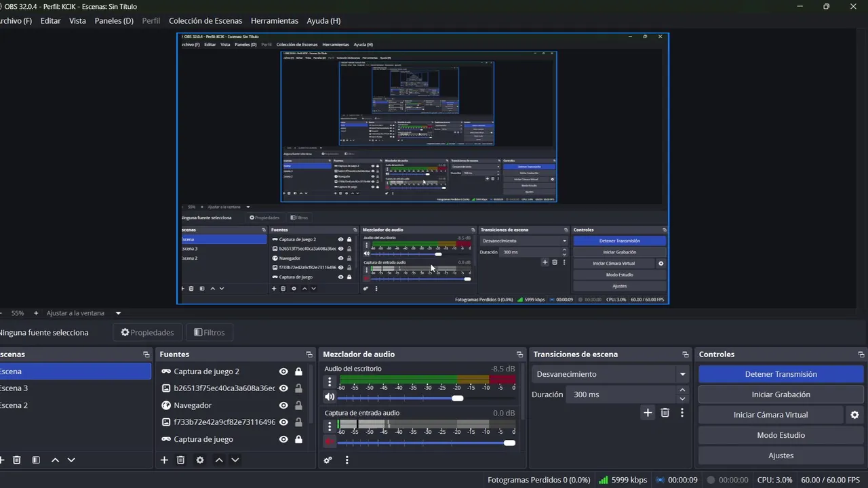Screen dimensions: 868x488
Task: Open advanced audio properties gears icon
Action: click(x=328, y=460)
